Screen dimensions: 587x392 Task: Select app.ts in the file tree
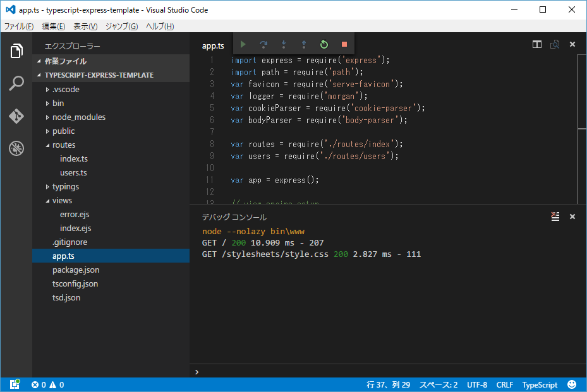[x=111, y=256]
